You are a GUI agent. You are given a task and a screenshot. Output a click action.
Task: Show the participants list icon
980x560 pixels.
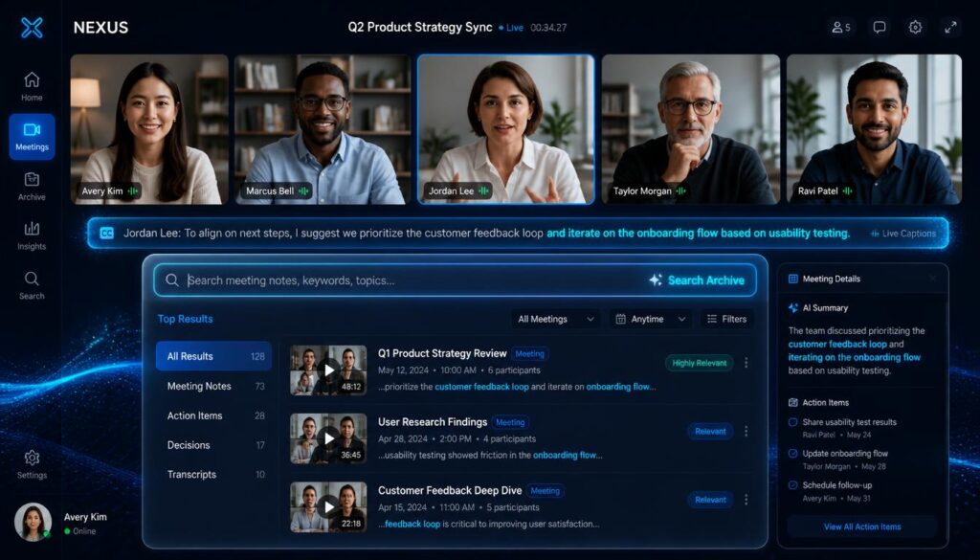[x=840, y=28]
